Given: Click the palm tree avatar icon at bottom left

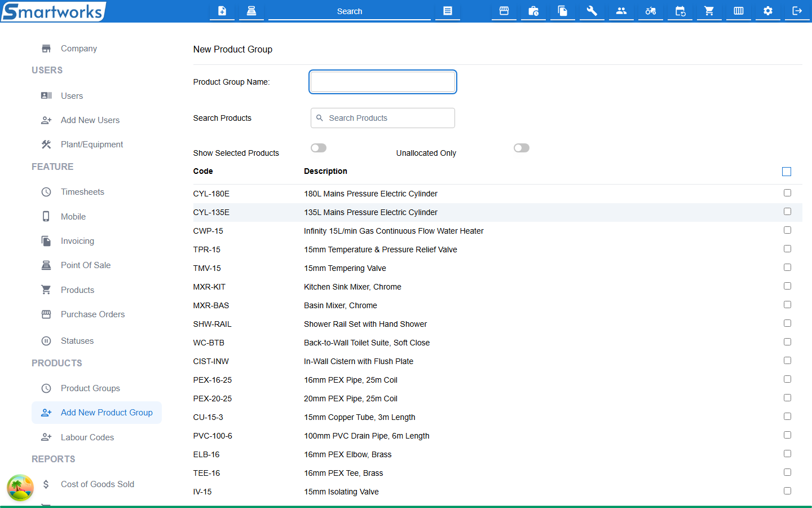Looking at the screenshot, I should click(x=20, y=488).
